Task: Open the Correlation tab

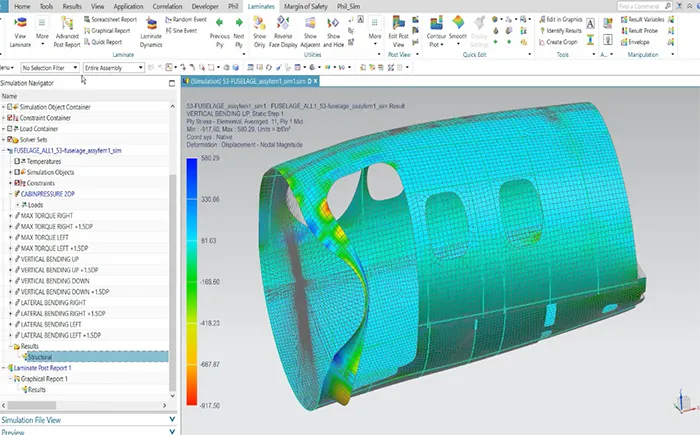Action: 168,6
